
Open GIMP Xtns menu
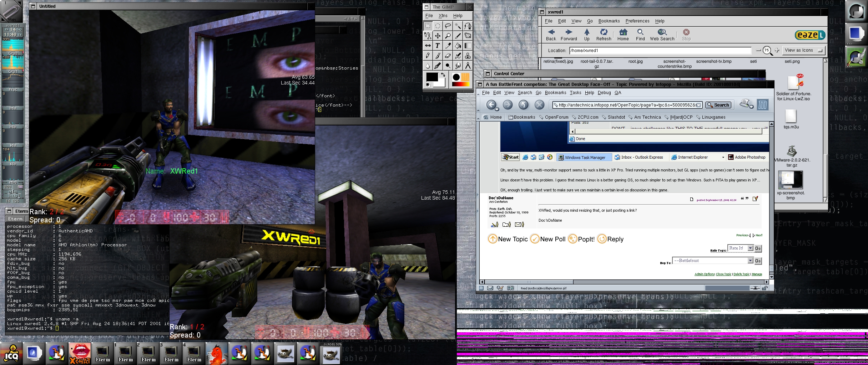pyautogui.click(x=443, y=16)
